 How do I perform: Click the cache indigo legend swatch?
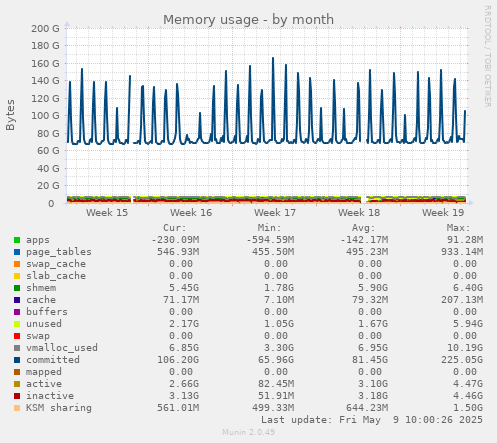(x=17, y=300)
